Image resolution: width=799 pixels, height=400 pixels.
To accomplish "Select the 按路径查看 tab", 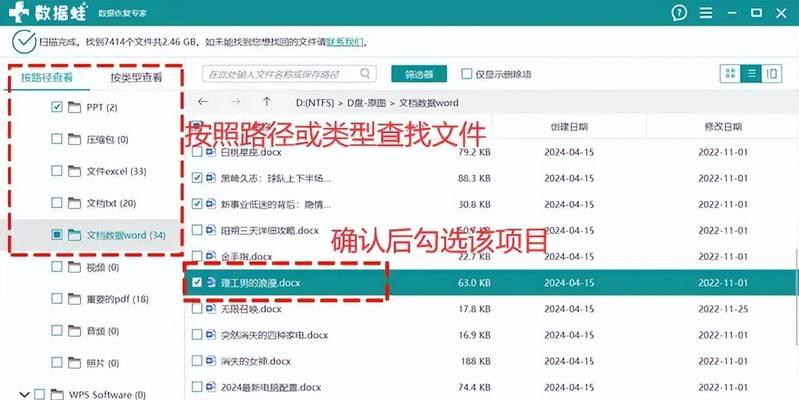I will pos(47,77).
